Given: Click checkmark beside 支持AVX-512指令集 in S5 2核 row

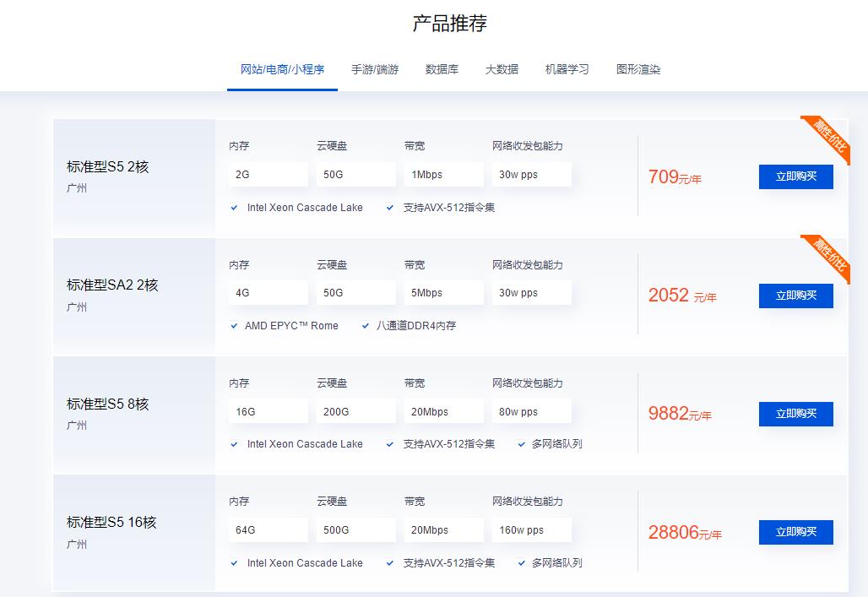Looking at the screenshot, I should tap(390, 208).
